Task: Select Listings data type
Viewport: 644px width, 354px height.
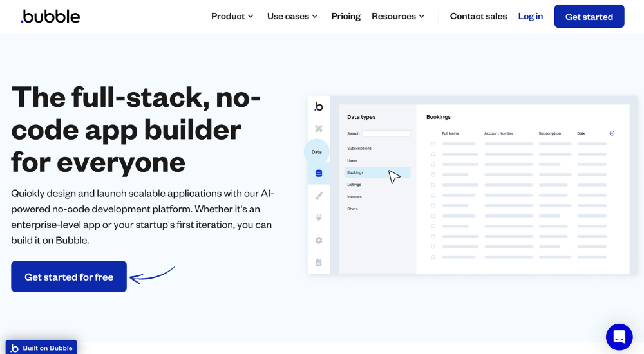Action: coord(354,185)
